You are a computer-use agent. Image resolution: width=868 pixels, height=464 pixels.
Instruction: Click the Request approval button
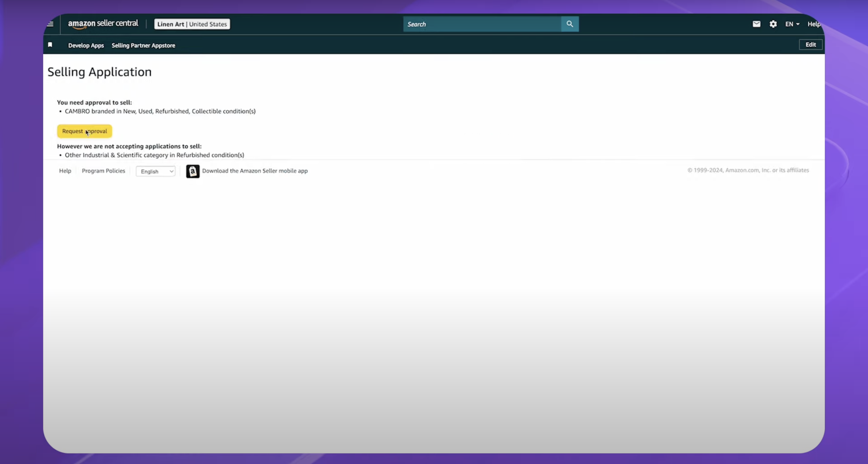click(x=84, y=131)
